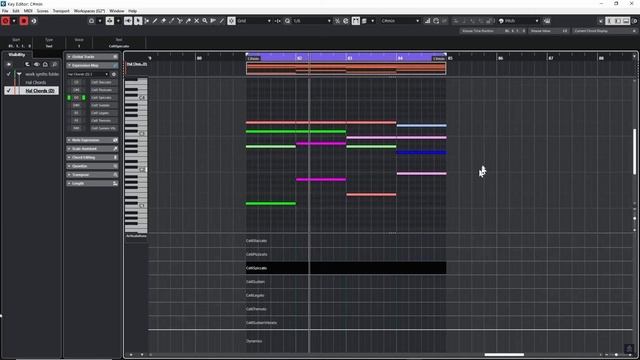The height and width of the screenshot is (360, 640).
Task: Select the Line tool in toolbar
Action: coord(222,21)
